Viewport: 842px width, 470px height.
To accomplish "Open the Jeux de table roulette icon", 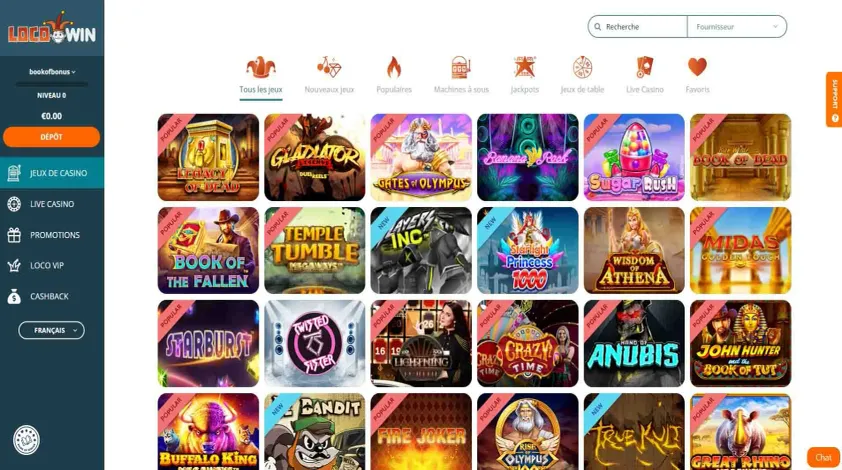I will click(x=582, y=67).
